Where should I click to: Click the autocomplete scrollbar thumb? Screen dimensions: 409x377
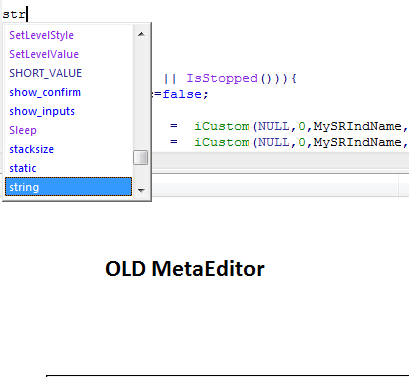[x=141, y=158]
